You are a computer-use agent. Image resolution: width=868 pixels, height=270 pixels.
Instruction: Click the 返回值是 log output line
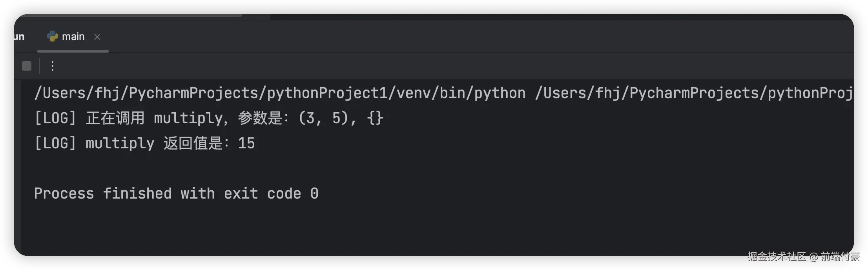(144, 143)
